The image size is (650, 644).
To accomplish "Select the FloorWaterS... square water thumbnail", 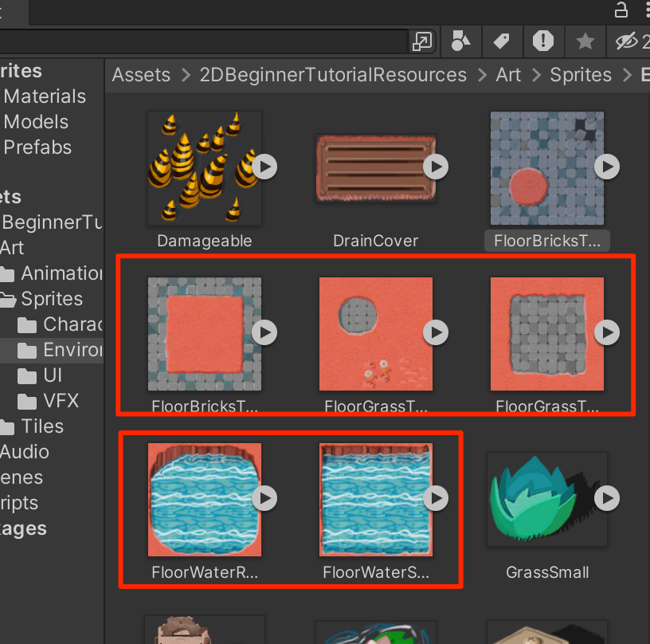I will [375, 500].
